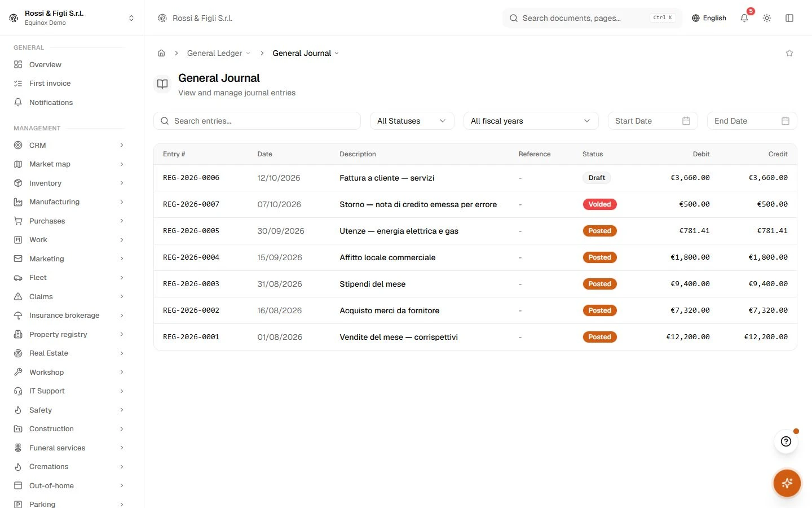This screenshot has width=812, height=508.
Task: Star this page as favorite
Action: tap(789, 53)
